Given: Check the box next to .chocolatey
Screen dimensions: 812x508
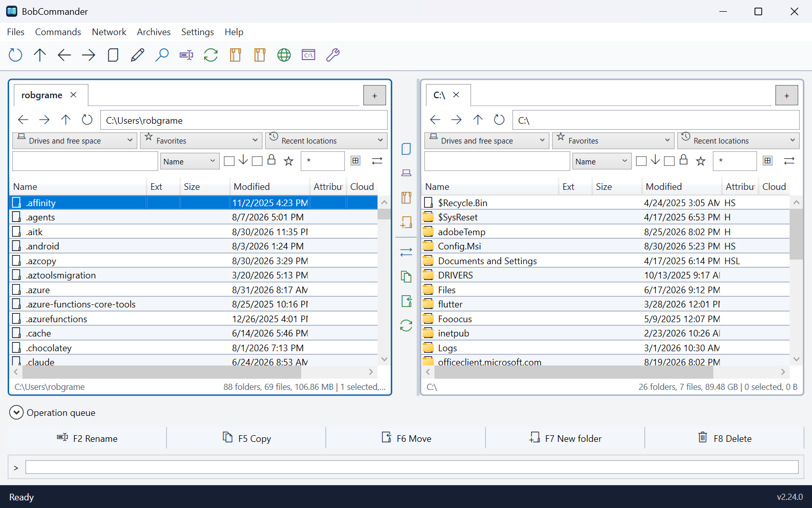Looking at the screenshot, I should tap(16, 348).
